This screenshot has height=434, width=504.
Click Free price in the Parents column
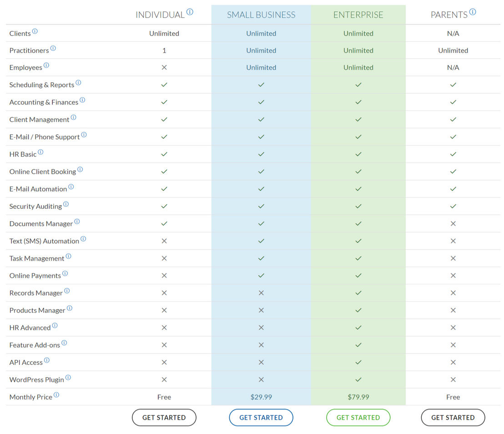[453, 397]
